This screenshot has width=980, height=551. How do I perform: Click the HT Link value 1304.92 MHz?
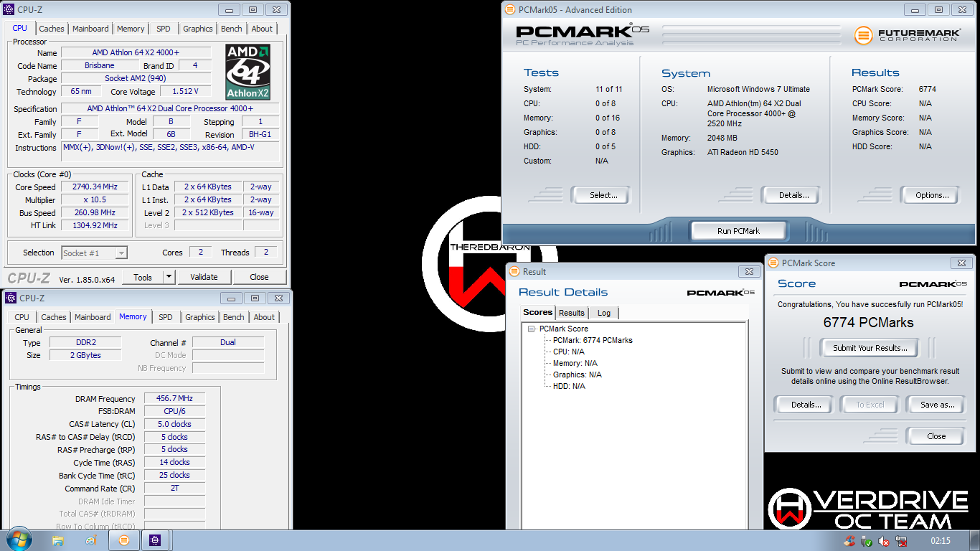coord(95,225)
